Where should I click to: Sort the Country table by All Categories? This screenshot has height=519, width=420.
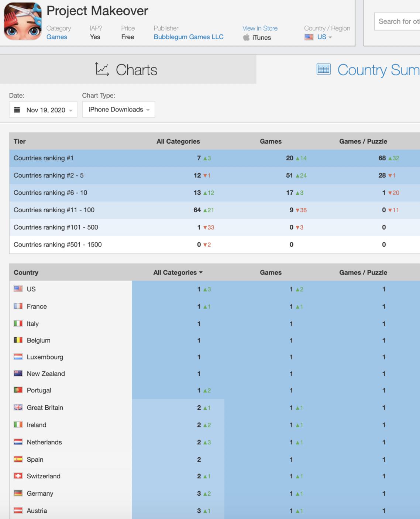pos(178,272)
